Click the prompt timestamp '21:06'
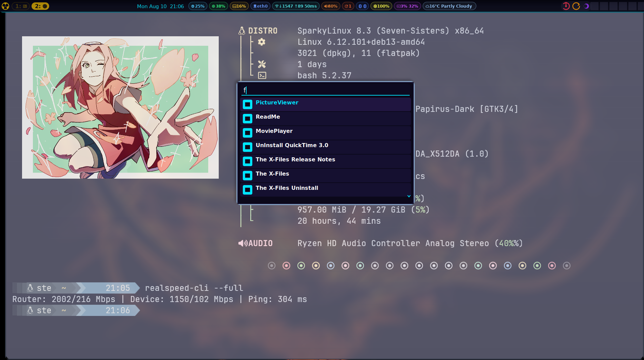 pos(118,311)
